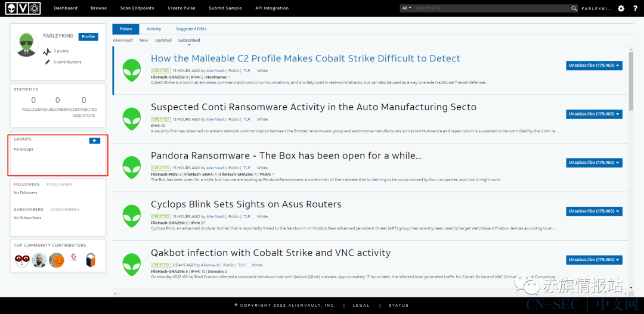Filter pulses by AlienVault

(x=123, y=41)
